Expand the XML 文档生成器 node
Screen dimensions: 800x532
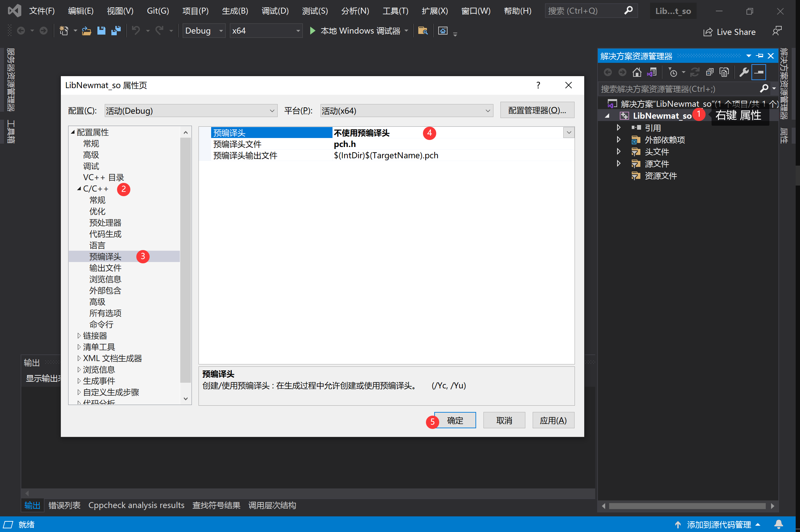pos(79,358)
